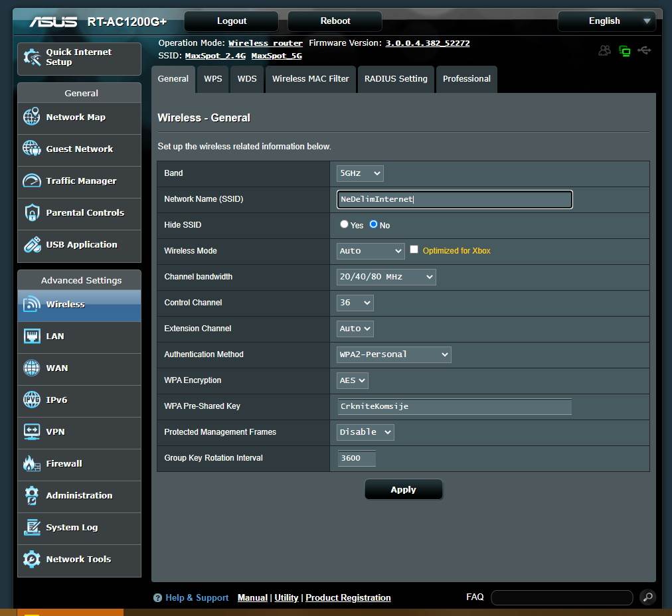Open the Channel bandwidth dropdown
Viewport: 672px width, 616px height.
tap(386, 277)
